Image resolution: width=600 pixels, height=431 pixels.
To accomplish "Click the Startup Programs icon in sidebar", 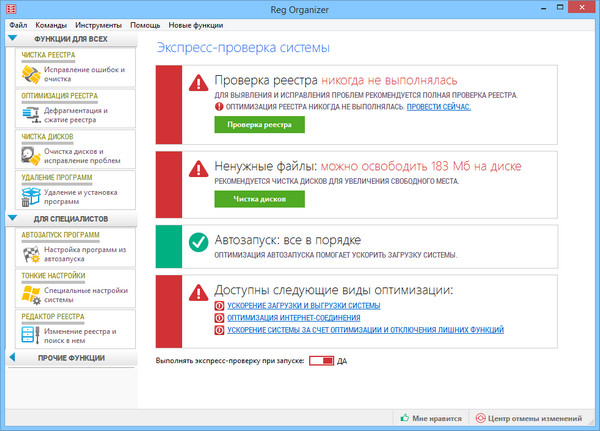I will 30,254.
